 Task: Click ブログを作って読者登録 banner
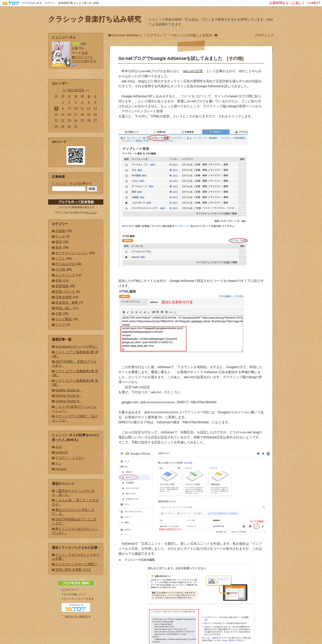[76, 202]
